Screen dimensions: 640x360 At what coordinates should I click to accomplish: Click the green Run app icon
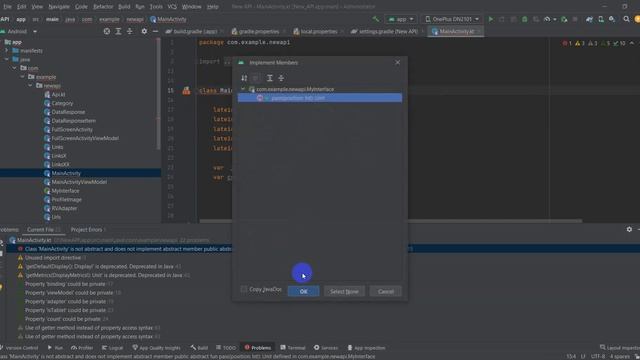tap(491, 19)
